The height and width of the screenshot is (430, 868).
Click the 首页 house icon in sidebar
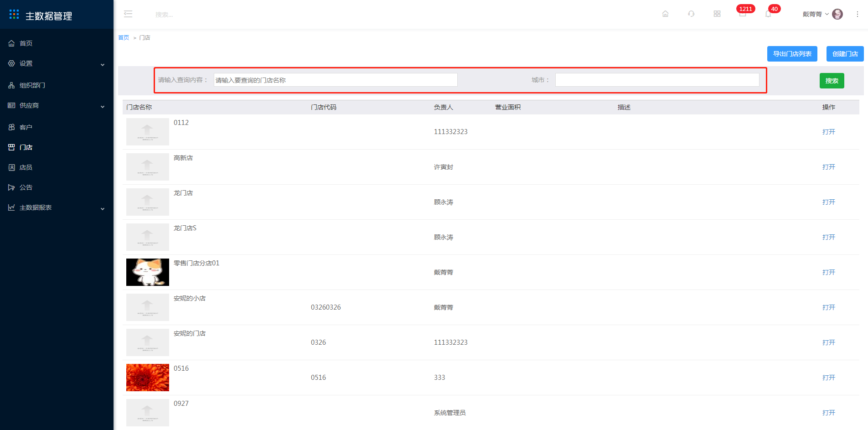coord(11,43)
